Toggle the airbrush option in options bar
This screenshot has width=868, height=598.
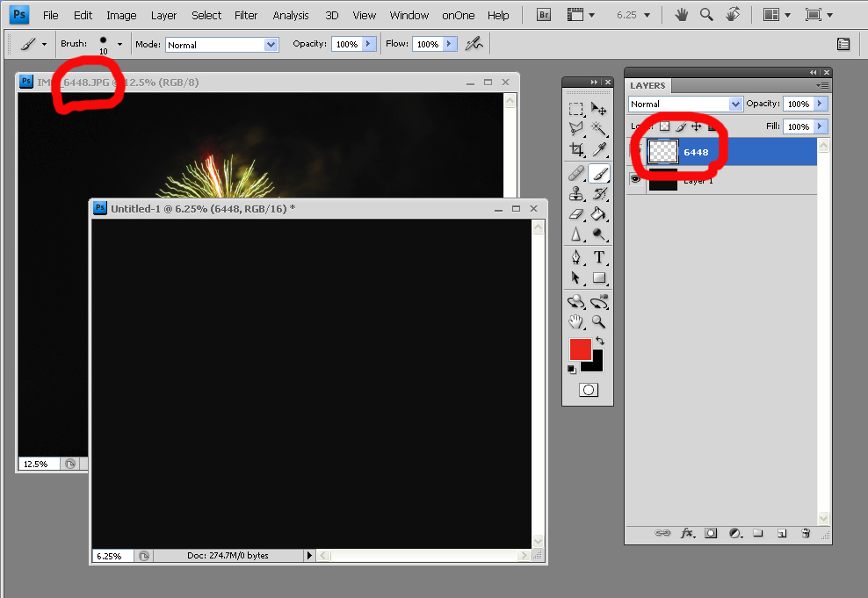pos(474,44)
